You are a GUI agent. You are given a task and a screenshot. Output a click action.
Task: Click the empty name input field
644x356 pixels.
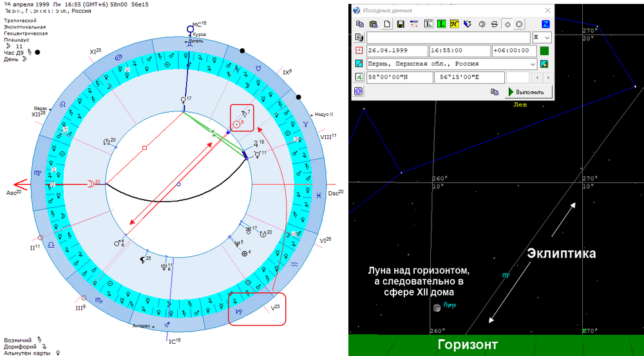(x=448, y=37)
